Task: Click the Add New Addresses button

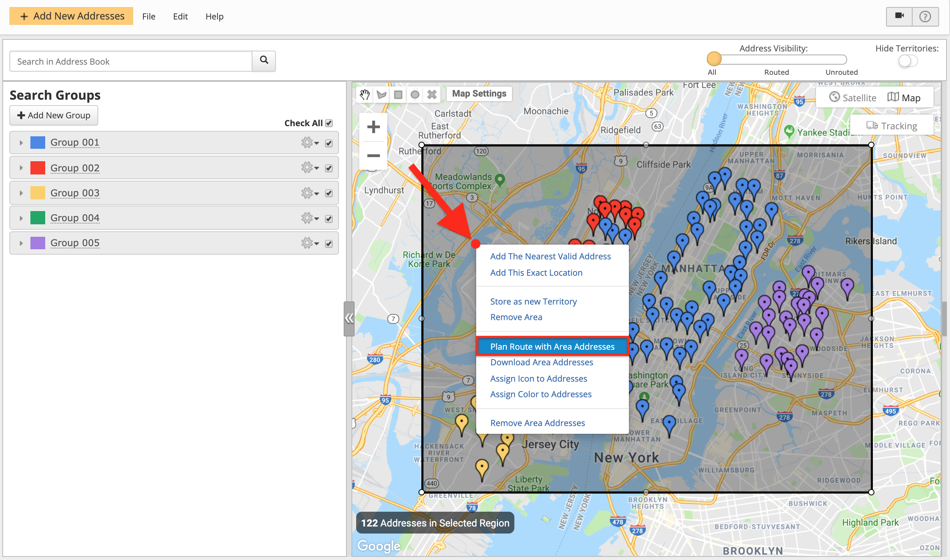Action: [71, 16]
